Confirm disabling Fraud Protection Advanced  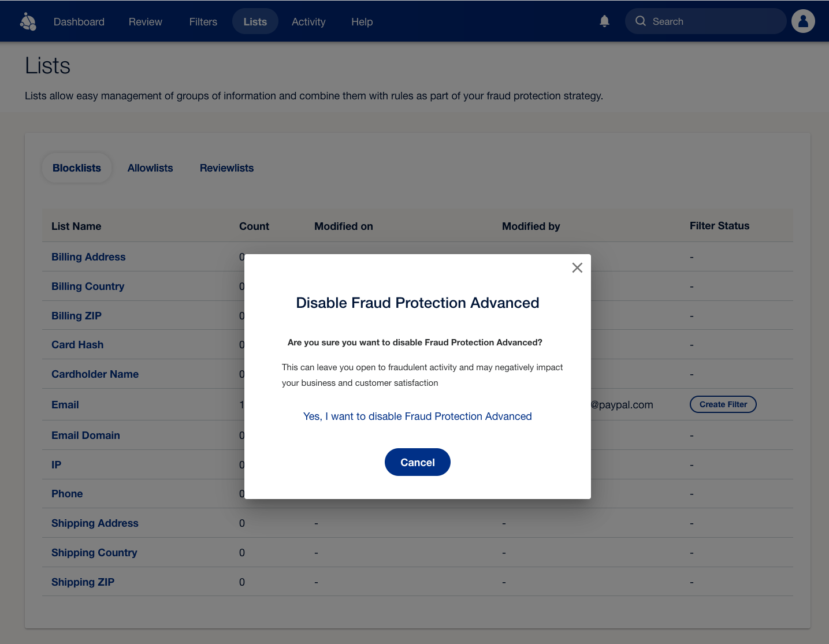click(417, 416)
